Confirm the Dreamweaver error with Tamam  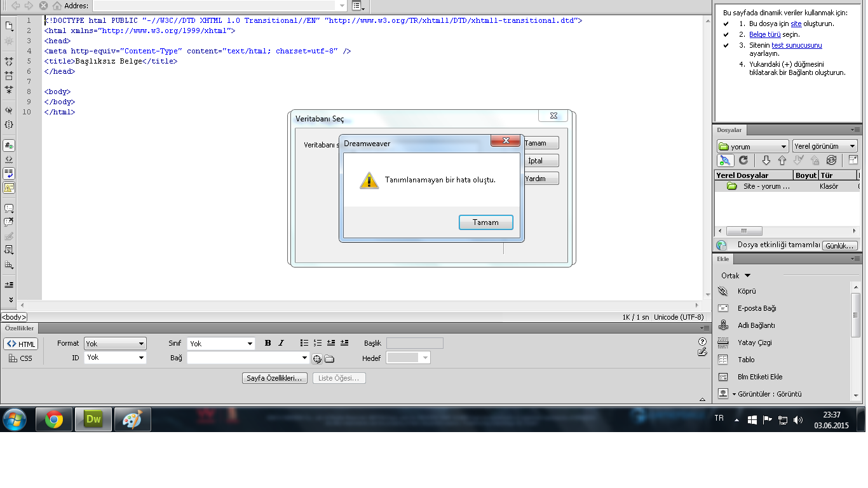tap(485, 222)
